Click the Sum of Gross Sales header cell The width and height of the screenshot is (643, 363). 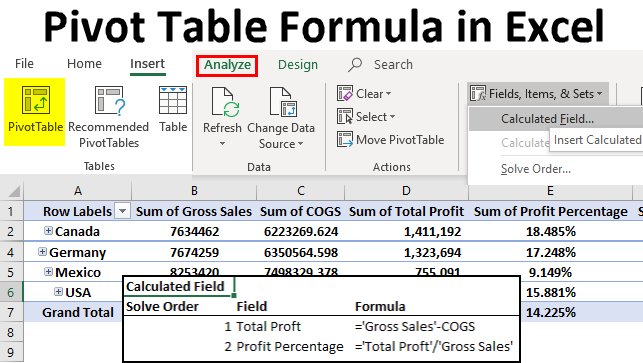pos(194,211)
